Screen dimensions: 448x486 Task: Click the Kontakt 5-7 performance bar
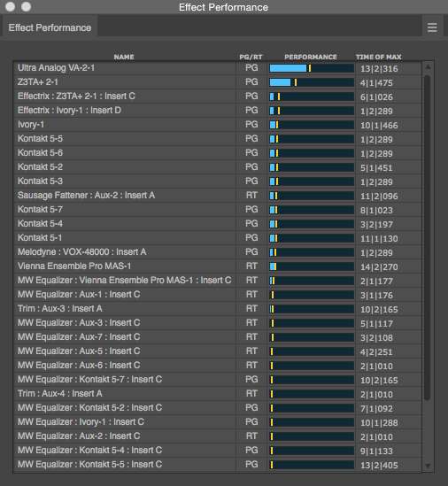point(312,210)
